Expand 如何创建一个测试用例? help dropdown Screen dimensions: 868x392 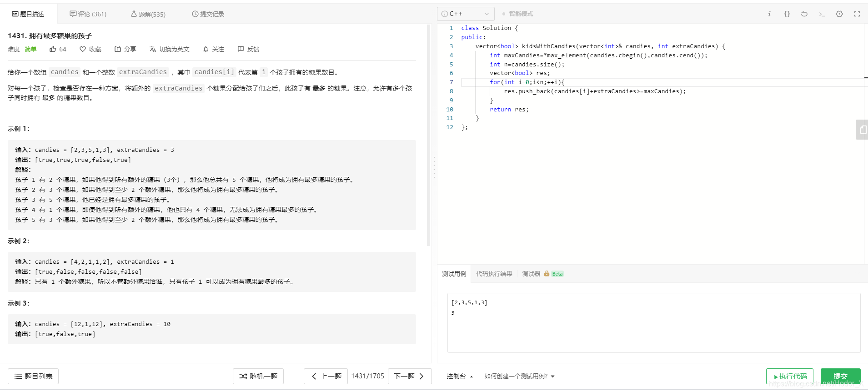point(519,376)
